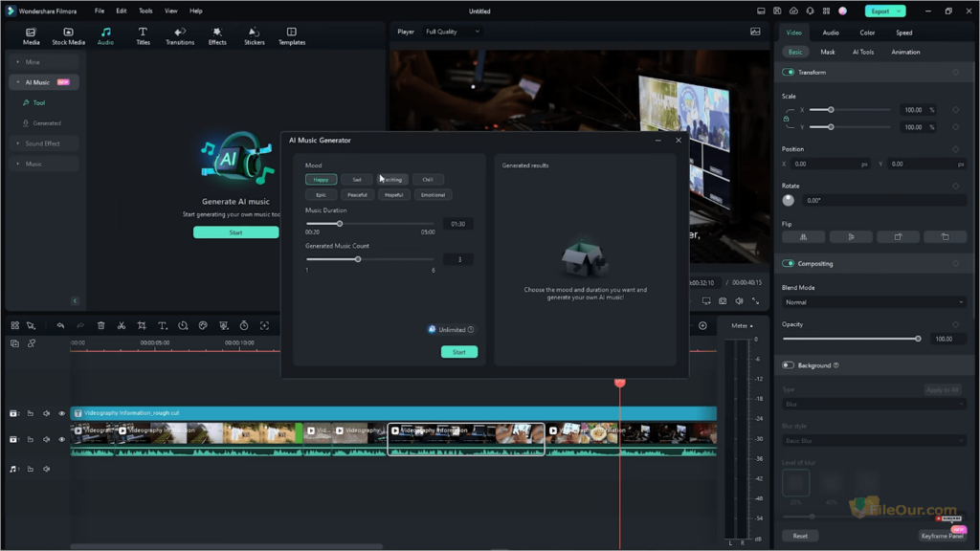Click the Delete trash icon above timeline
Screen dimensions: 980x551
click(100, 326)
